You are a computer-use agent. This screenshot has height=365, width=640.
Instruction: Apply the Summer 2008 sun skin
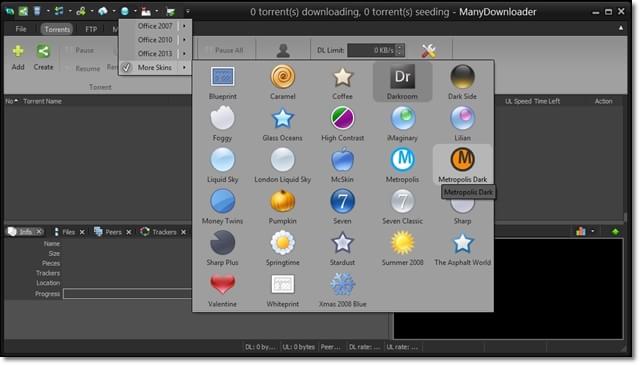(x=402, y=243)
